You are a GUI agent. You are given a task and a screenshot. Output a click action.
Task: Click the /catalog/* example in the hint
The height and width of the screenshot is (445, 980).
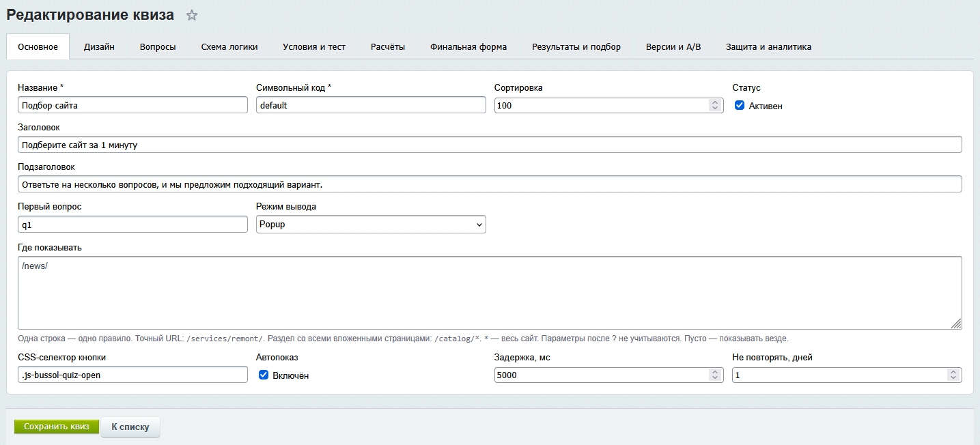click(458, 339)
